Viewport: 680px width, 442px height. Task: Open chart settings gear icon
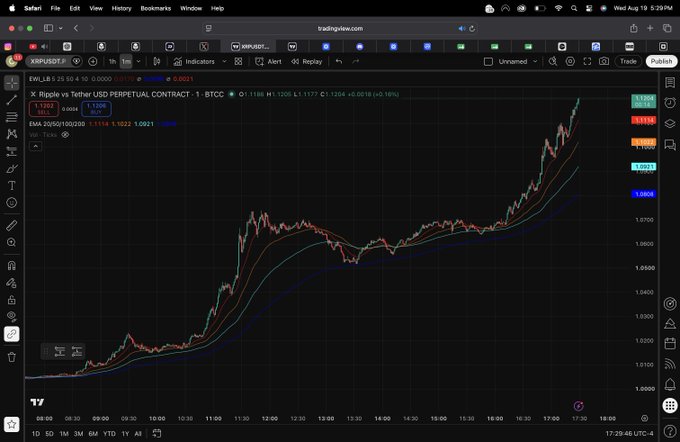pyautogui.click(x=570, y=62)
